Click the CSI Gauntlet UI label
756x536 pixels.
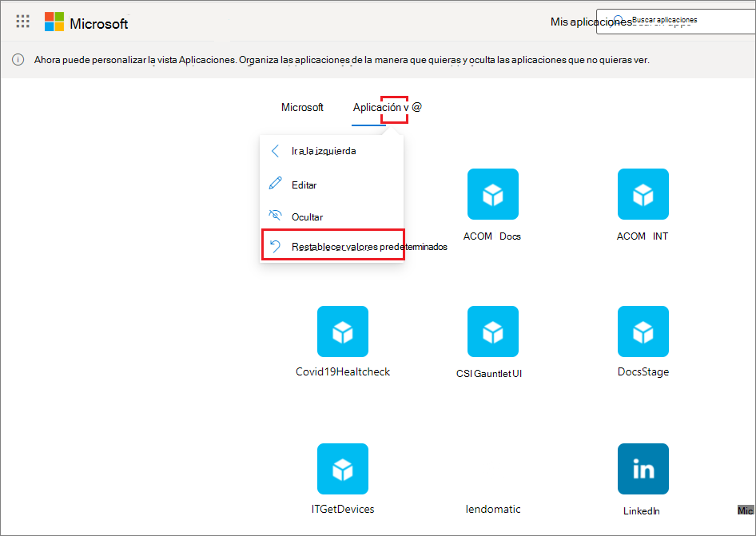point(489,374)
